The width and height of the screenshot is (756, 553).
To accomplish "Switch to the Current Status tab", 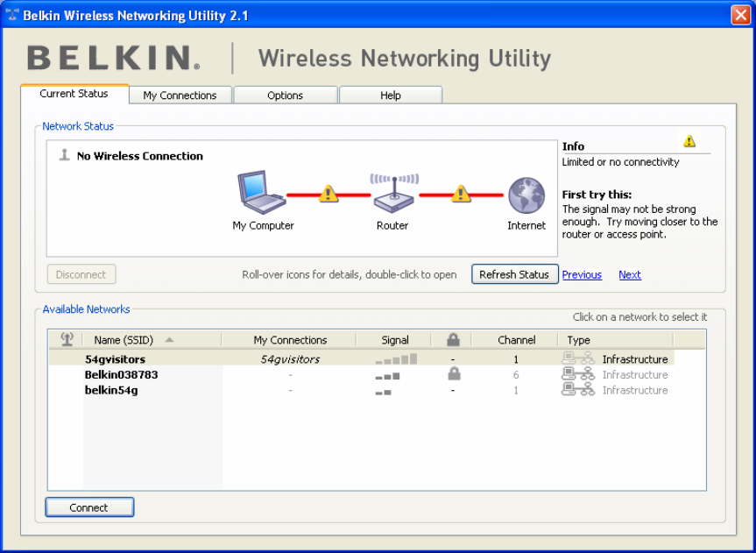I will click(74, 94).
